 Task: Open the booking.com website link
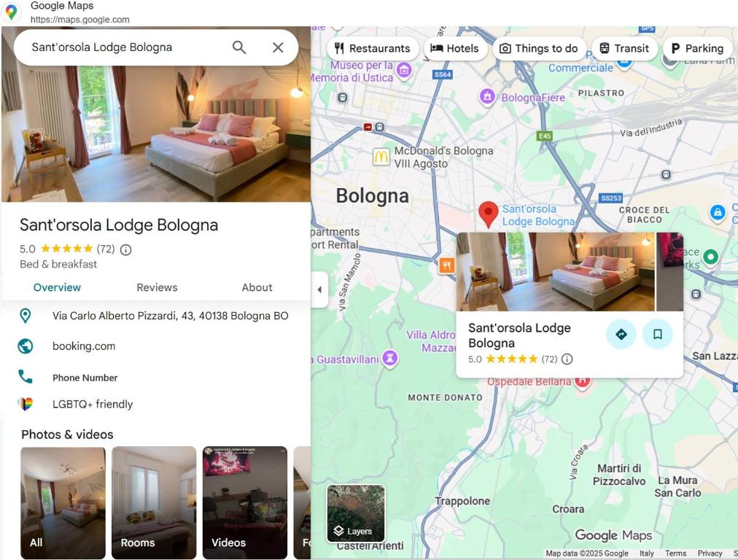(84, 346)
